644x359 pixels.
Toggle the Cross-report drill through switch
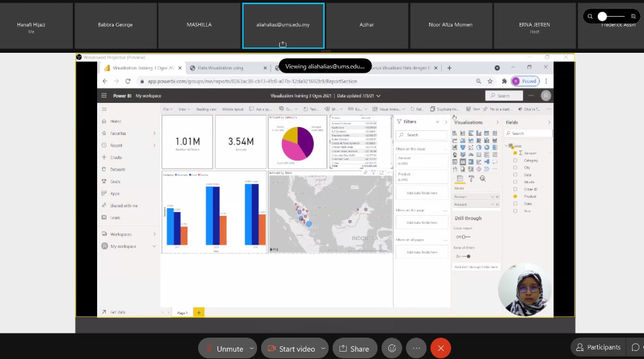pos(462,237)
